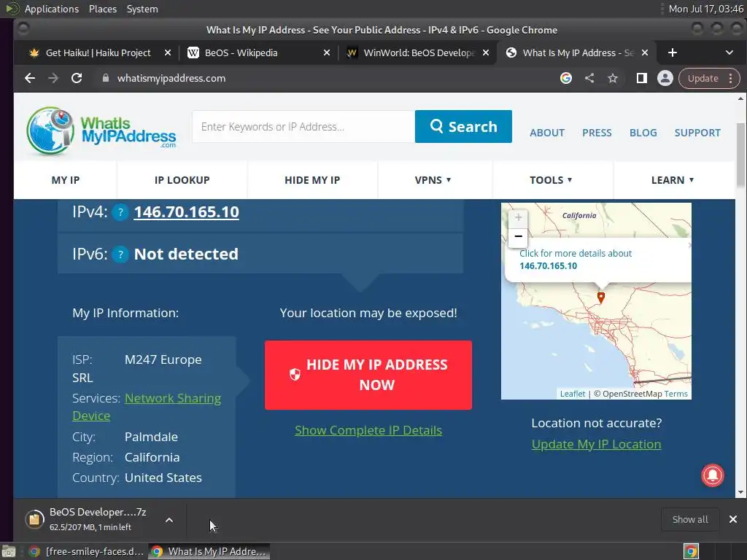747x560 pixels.
Task: Click the forward navigation arrow
Action: (x=53, y=78)
